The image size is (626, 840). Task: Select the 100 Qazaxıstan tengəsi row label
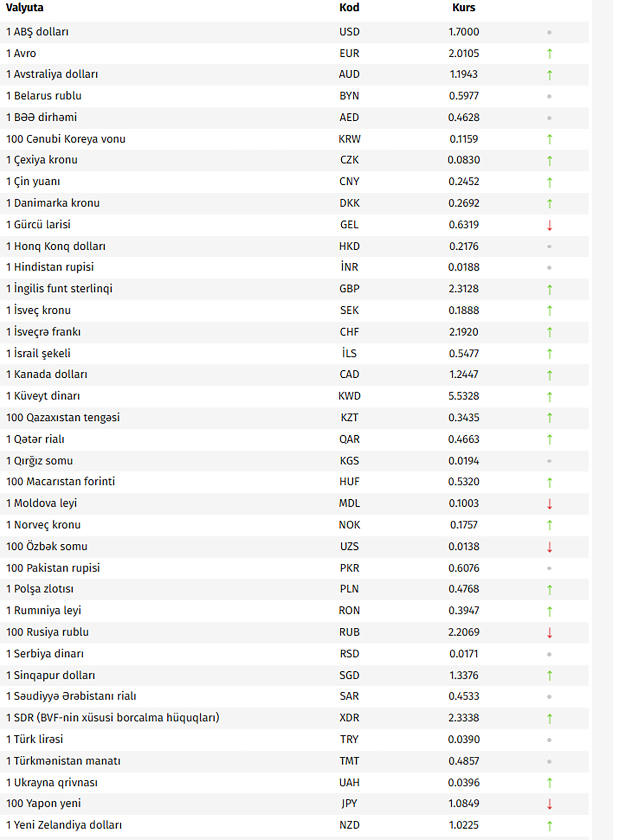tap(63, 418)
